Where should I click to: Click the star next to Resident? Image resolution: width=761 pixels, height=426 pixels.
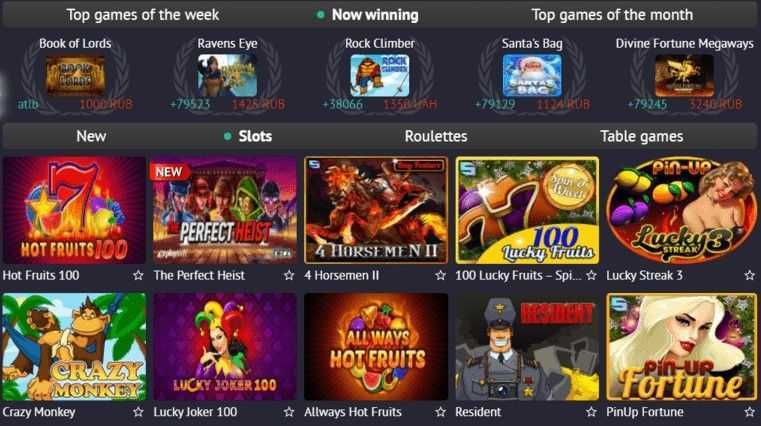coord(591,412)
